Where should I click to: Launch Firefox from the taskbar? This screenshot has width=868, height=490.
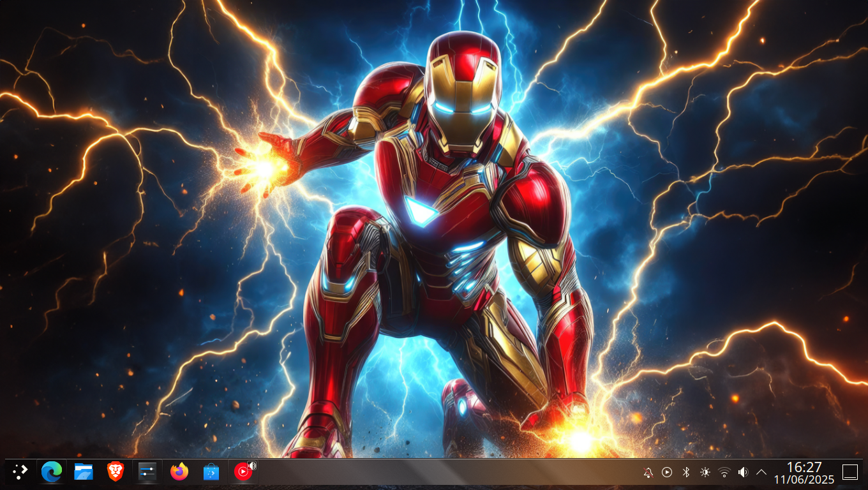coord(179,472)
